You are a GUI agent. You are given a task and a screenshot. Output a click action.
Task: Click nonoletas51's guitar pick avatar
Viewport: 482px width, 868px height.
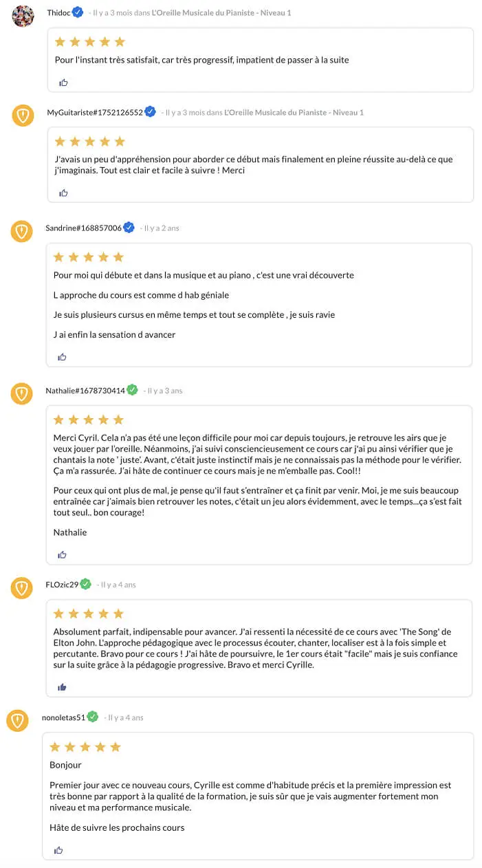coord(18,721)
